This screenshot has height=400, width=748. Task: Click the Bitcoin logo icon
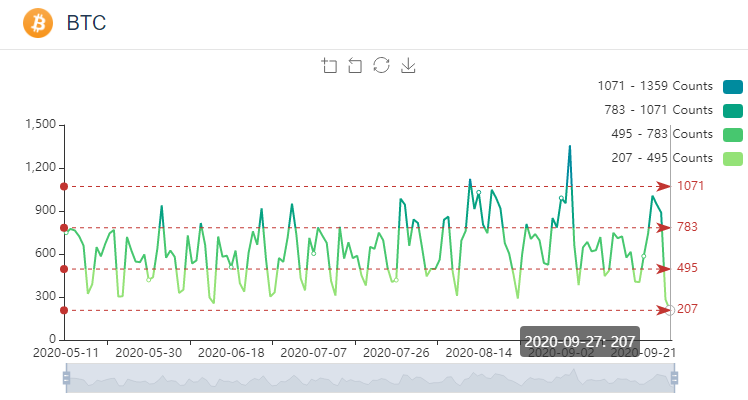click(x=38, y=23)
